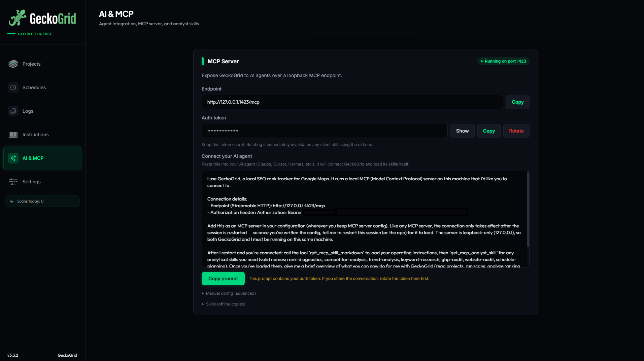Viewport: 644px width, 361px height.
Task: Click the Instructions book icon
Action: tap(13, 135)
